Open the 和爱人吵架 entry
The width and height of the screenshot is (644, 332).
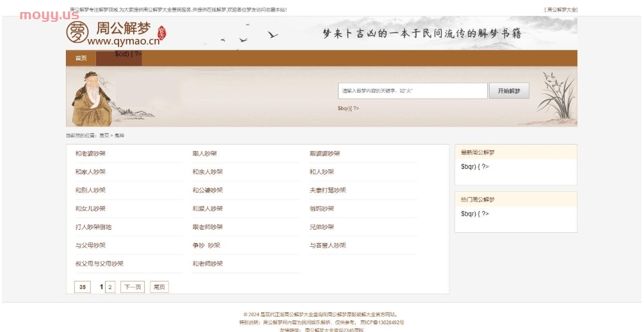point(208,209)
